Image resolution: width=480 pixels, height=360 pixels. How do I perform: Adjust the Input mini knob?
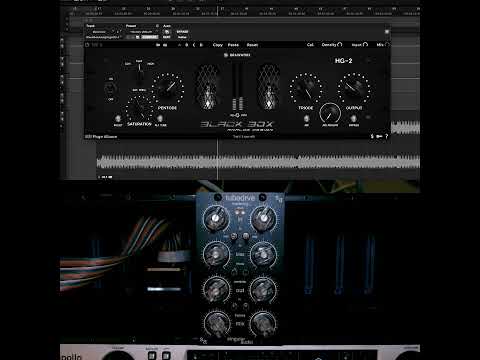(365, 44)
